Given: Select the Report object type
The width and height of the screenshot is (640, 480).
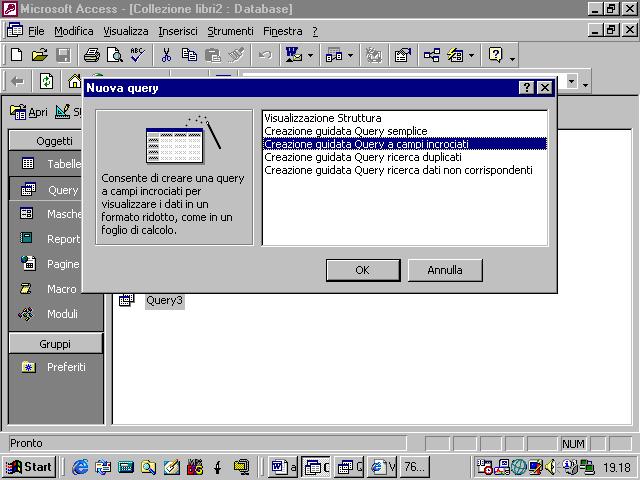Looking at the screenshot, I should click(51, 239).
